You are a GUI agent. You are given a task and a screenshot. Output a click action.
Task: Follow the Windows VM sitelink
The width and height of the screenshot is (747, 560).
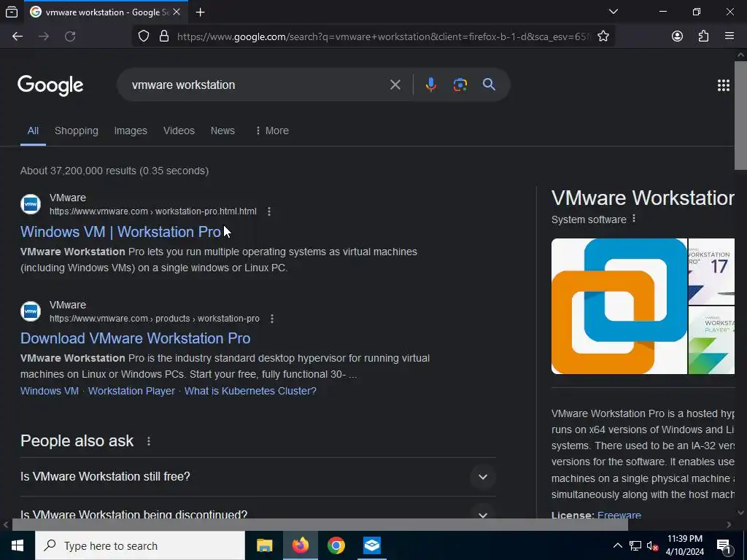click(x=50, y=391)
